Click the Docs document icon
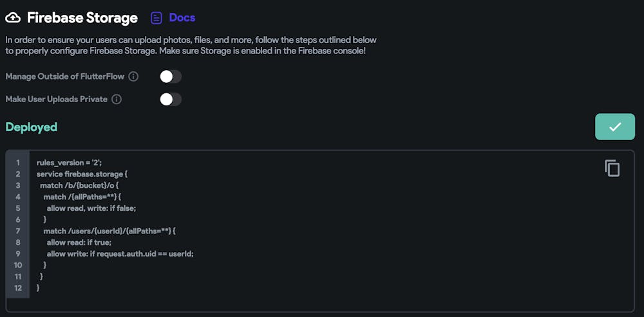Screen dimensions: 644x317 (x=156, y=18)
